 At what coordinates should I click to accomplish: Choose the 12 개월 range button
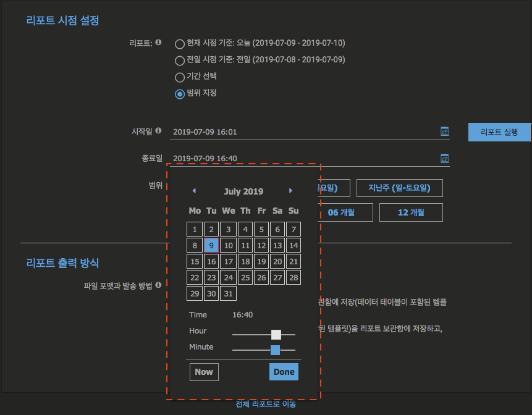pyautogui.click(x=410, y=212)
